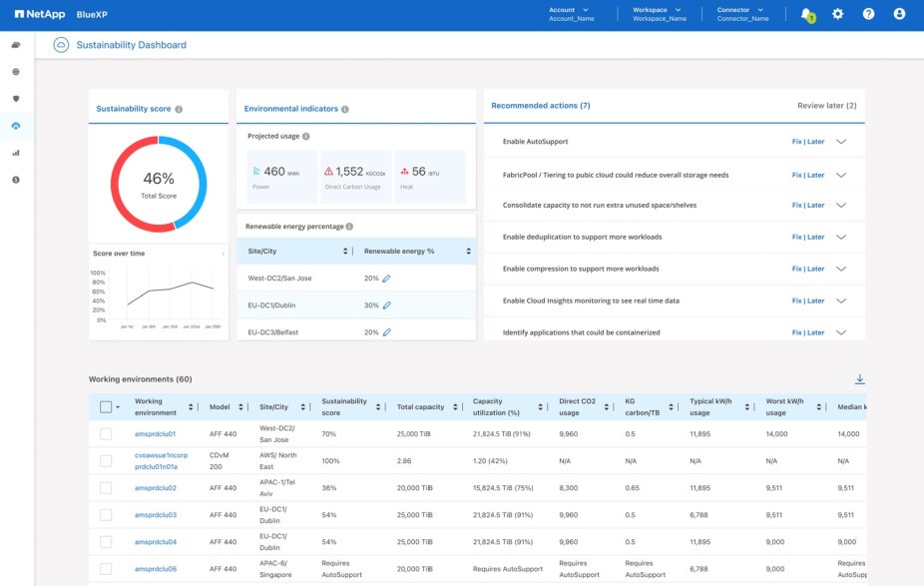Open the user profile icon

pos(899,14)
